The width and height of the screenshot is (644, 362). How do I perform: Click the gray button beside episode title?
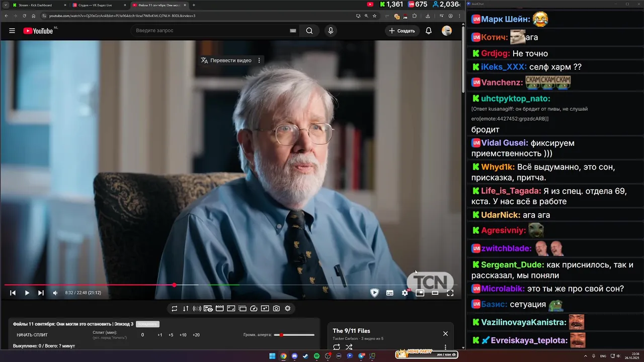click(x=148, y=324)
